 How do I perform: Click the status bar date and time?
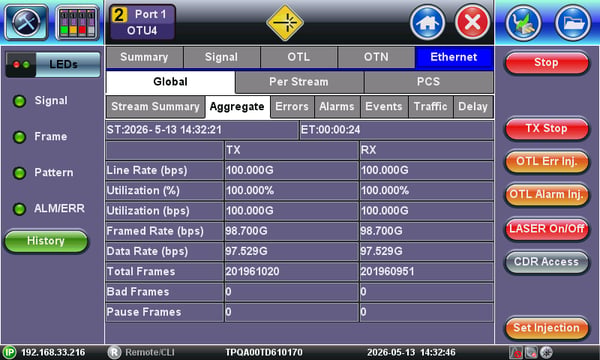(411, 352)
